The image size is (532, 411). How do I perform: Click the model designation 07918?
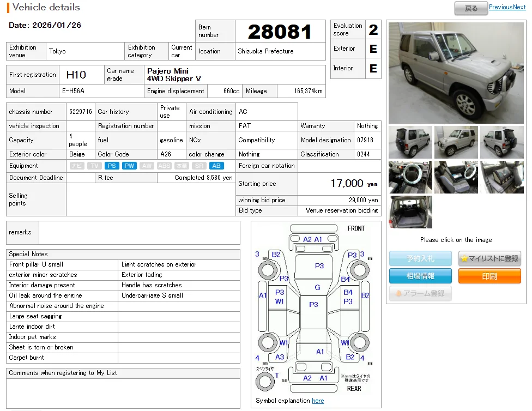(x=365, y=140)
